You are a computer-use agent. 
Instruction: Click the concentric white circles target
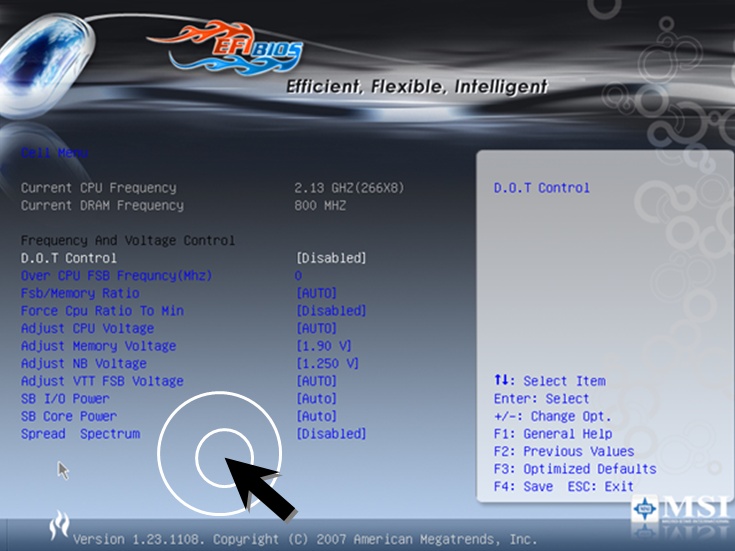point(219,453)
